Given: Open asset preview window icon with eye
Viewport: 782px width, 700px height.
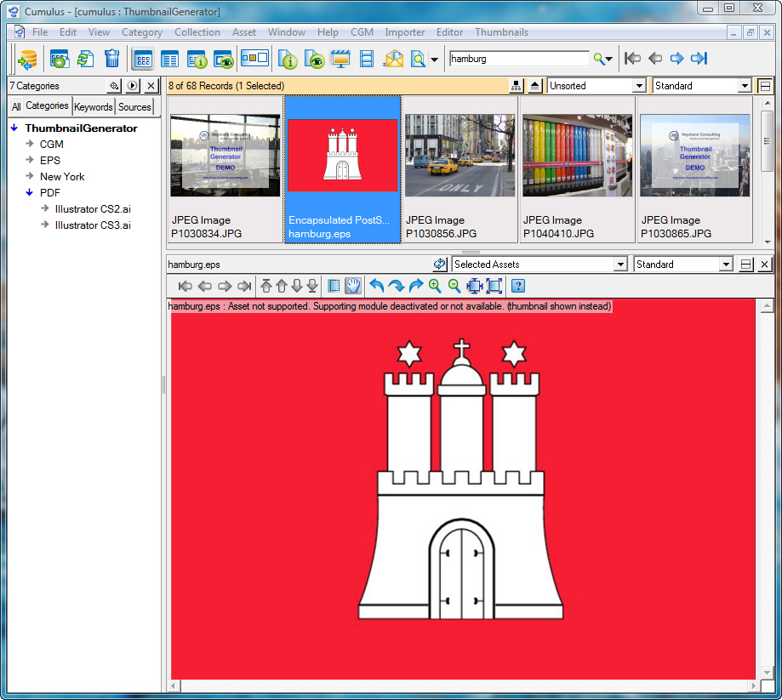Looking at the screenshot, I should tap(314, 60).
